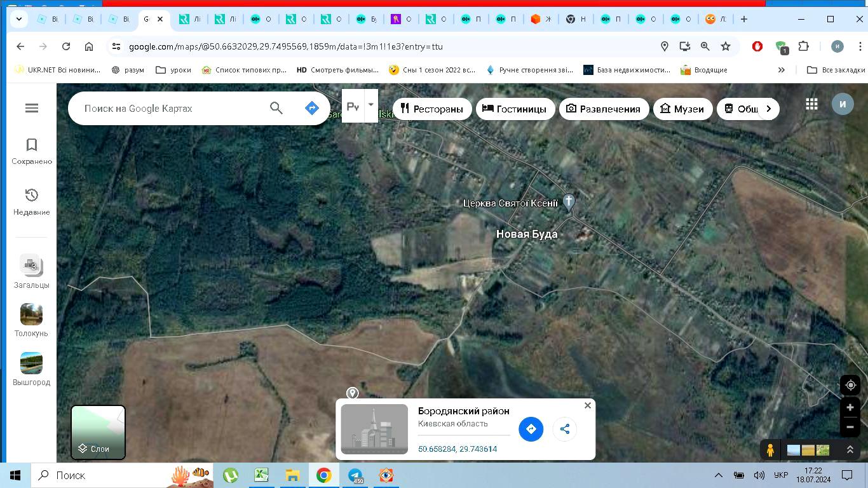The height and width of the screenshot is (488, 868).
Task: Expand the imagery panel at bottom right
Action: pos(850,450)
